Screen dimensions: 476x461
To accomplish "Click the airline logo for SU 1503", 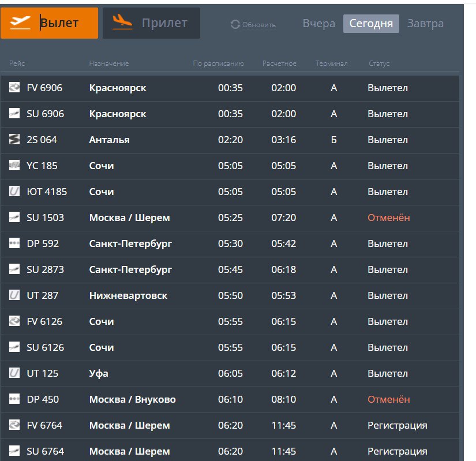I will (x=14, y=217).
